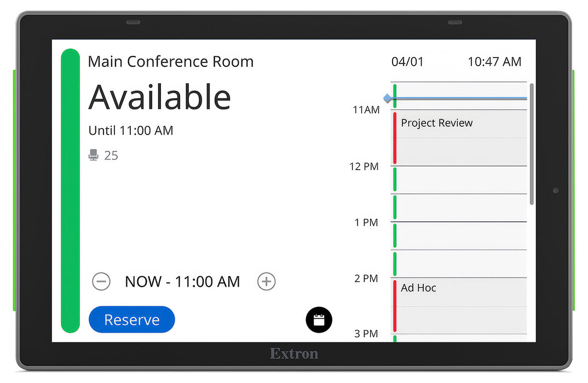This screenshot has height=383, width=588.
Task: Select the free 12 PM time slot
Action: pos(459,180)
